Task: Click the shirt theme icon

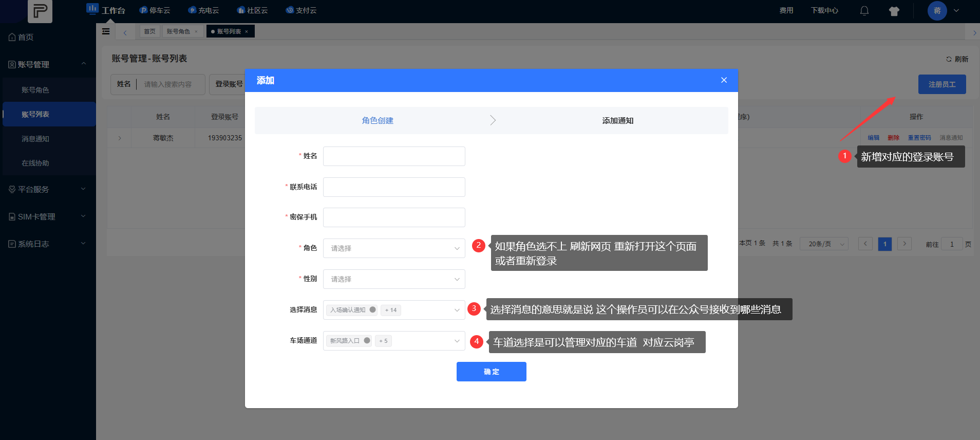Action: coord(894,11)
